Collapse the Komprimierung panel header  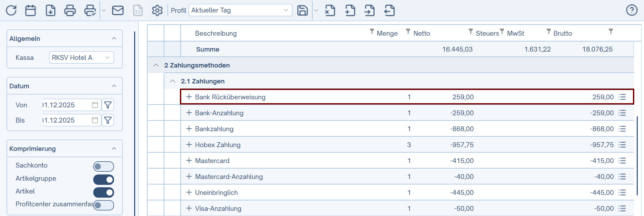(x=64, y=148)
